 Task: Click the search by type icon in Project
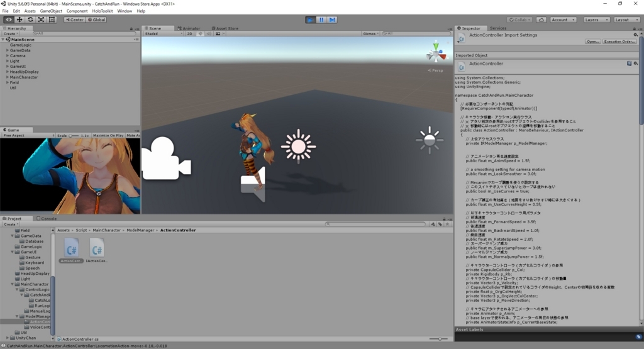tap(433, 224)
